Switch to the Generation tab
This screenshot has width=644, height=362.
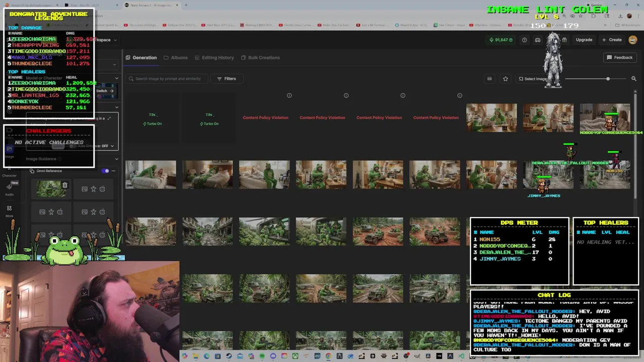[x=141, y=57]
